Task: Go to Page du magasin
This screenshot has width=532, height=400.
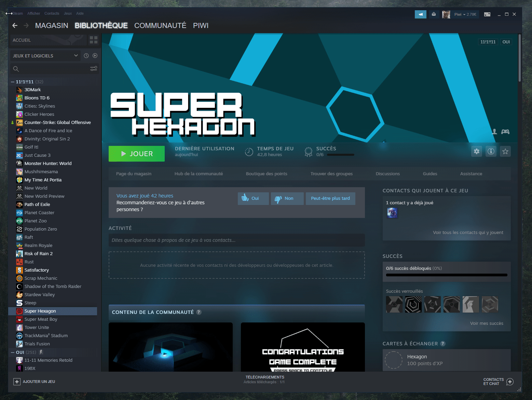Action: pyautogui.click(x=134, y=174)
